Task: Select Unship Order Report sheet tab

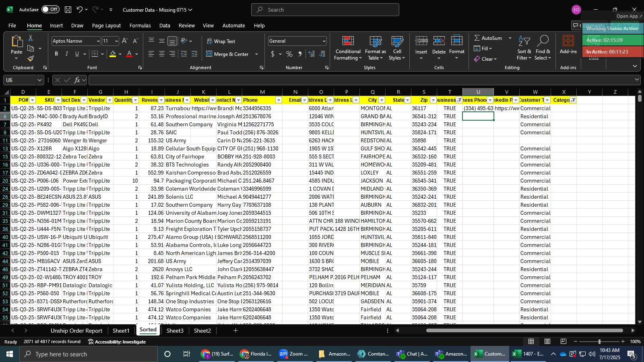Action: click(x=76, y=331)
